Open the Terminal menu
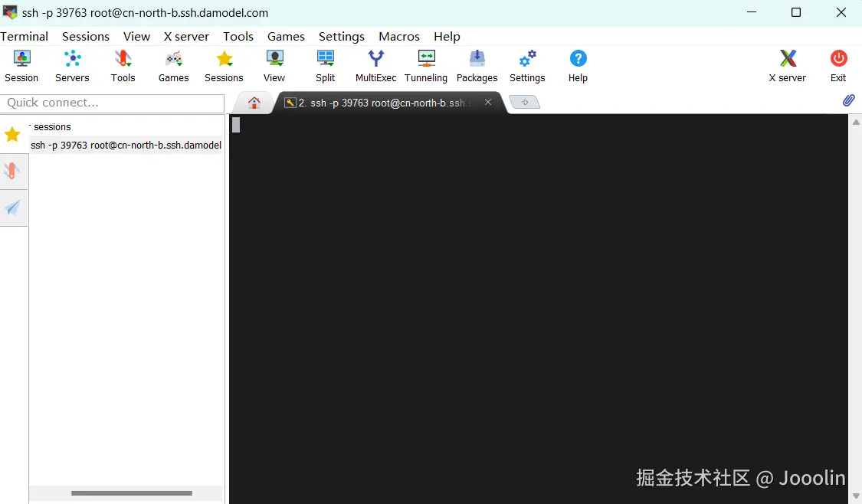The height and width of the screenshot is (504, 862). 25,36
